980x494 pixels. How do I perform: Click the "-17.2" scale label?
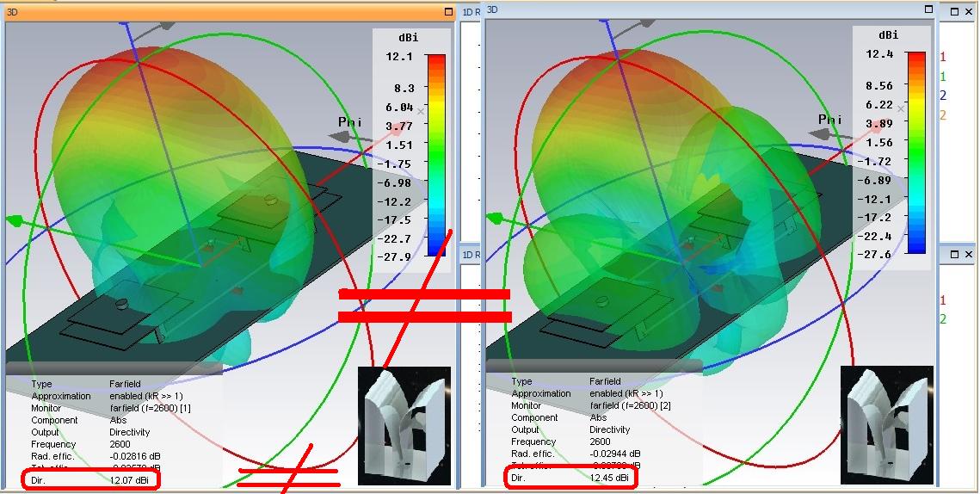click(x=874, y=217)
